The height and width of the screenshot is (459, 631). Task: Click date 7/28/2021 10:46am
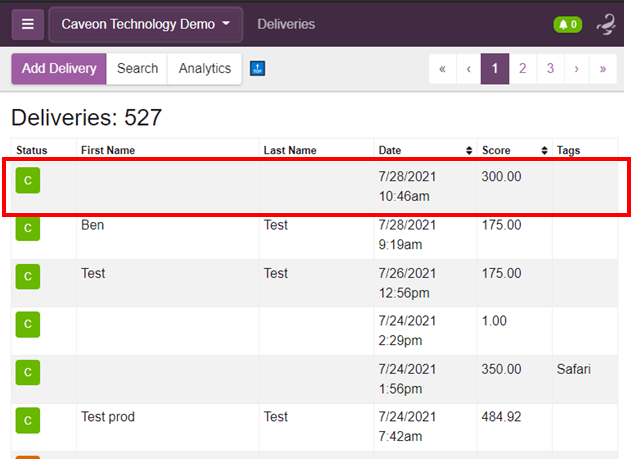point(407,186)
